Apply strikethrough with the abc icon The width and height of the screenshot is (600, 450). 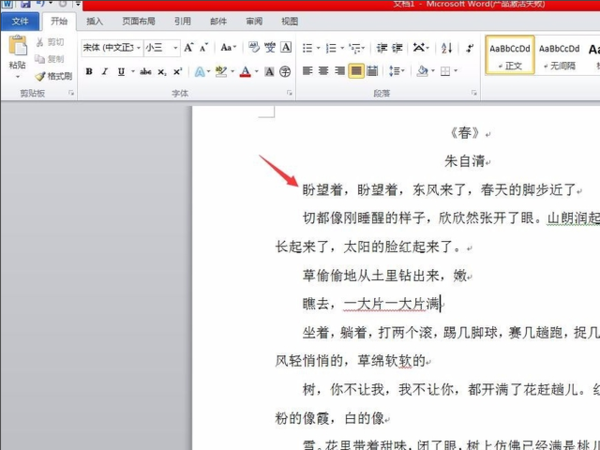tap(145, 72)
